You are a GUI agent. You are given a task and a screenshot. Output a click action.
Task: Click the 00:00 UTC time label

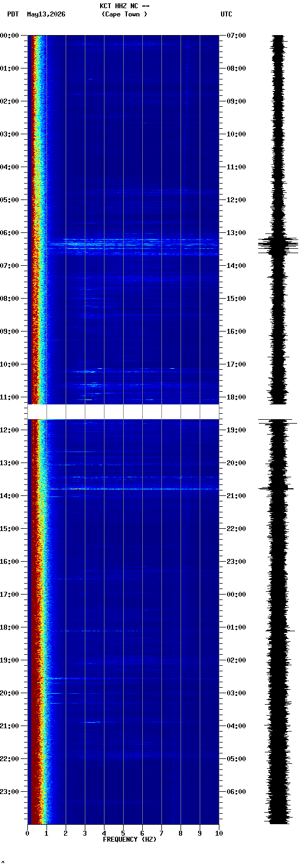tap(236, 595)
